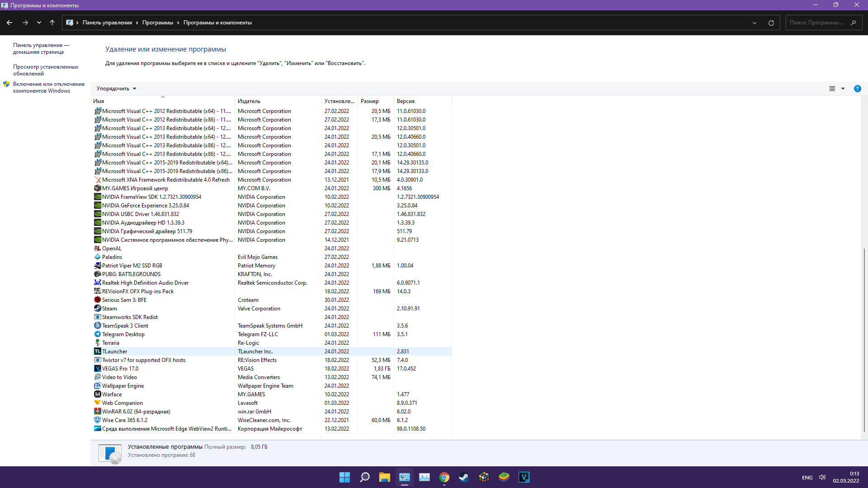Refresh the address bar location
Viewport: 868px width, 488px height.
click(771, 23)
